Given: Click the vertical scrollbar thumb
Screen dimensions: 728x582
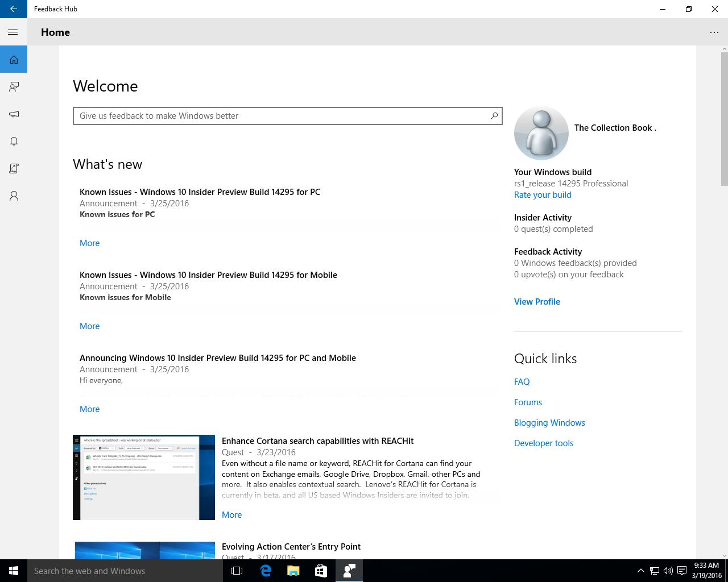Looking at the screenshot, I should (724, 118).
